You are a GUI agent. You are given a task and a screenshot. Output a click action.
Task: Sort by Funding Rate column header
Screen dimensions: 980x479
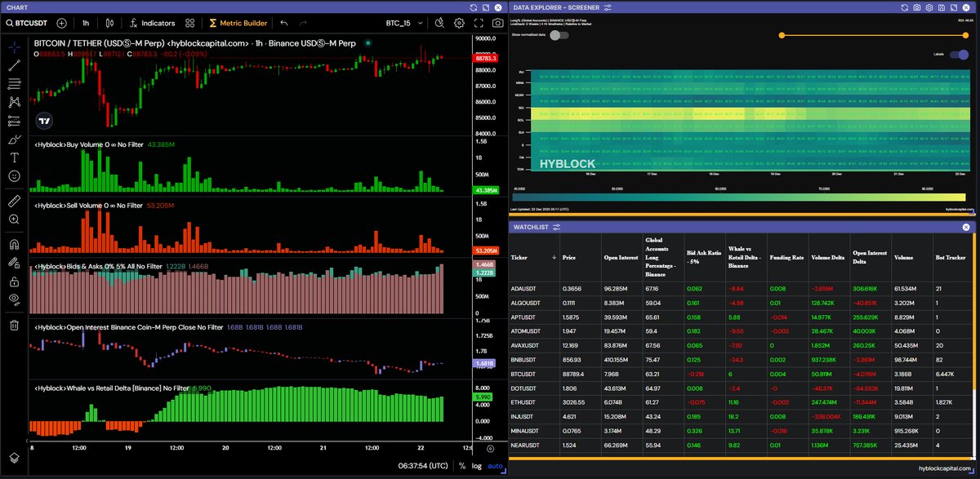(786, 257)
